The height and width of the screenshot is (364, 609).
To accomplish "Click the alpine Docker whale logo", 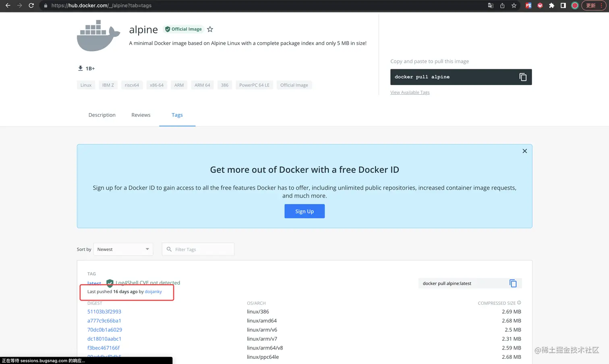I will (x=99, y=35).
